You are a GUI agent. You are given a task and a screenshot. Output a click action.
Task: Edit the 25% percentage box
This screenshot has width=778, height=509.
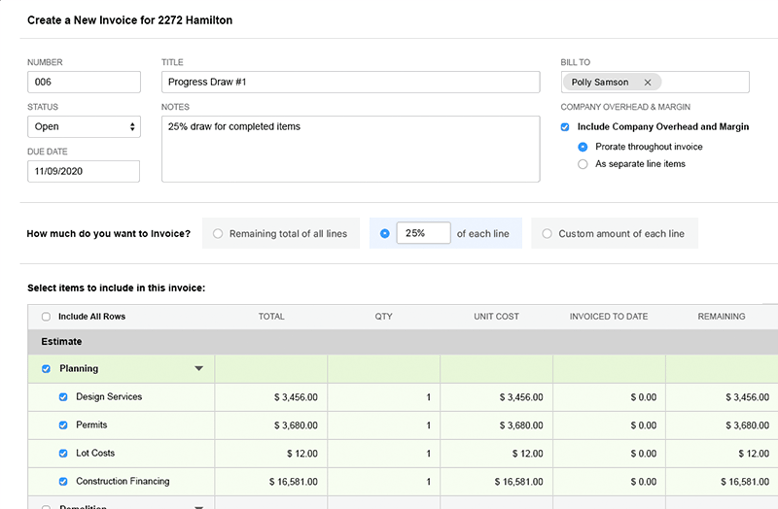point(423,233)
